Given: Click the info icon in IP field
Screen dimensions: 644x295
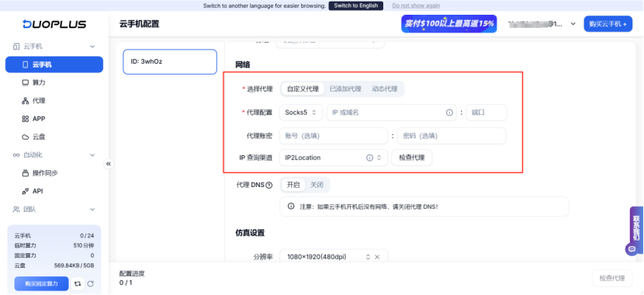Looking at the screenshot, I should click(x=449, y=112).
